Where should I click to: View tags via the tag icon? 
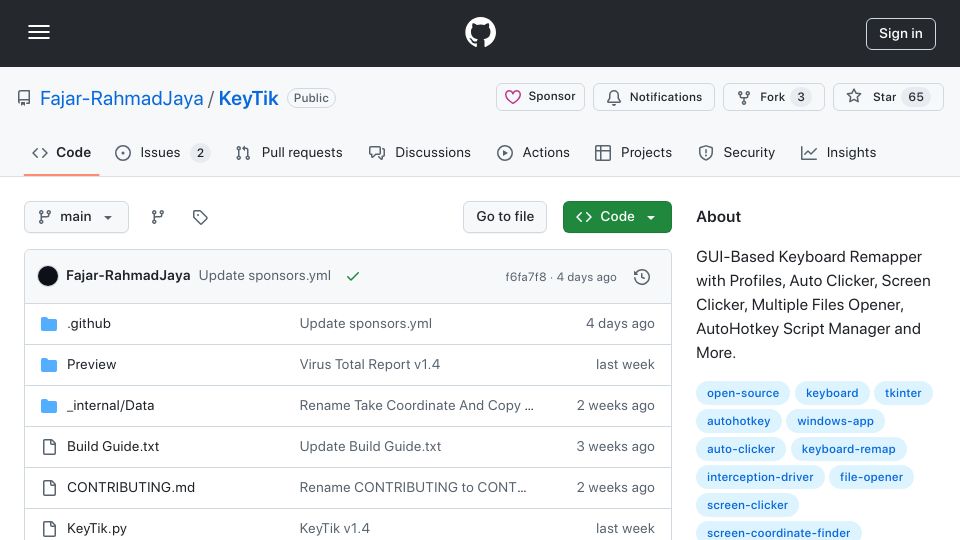click(200, 217)
